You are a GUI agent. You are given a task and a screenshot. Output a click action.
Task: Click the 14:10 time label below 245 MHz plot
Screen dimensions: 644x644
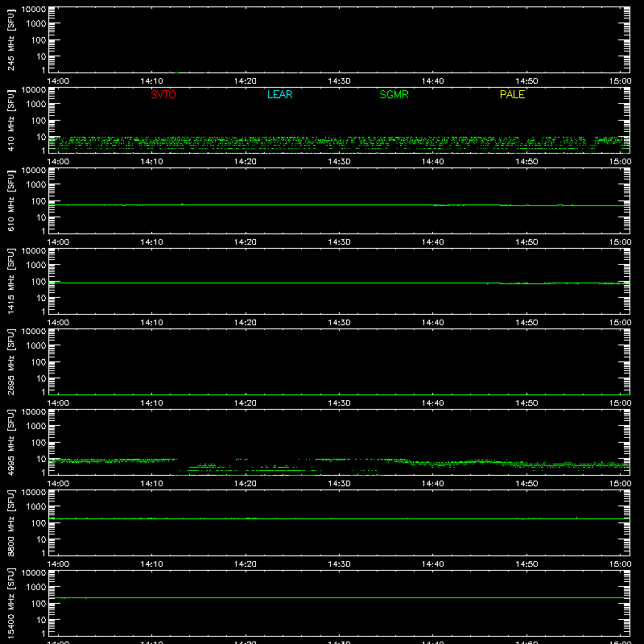(151, 81)
